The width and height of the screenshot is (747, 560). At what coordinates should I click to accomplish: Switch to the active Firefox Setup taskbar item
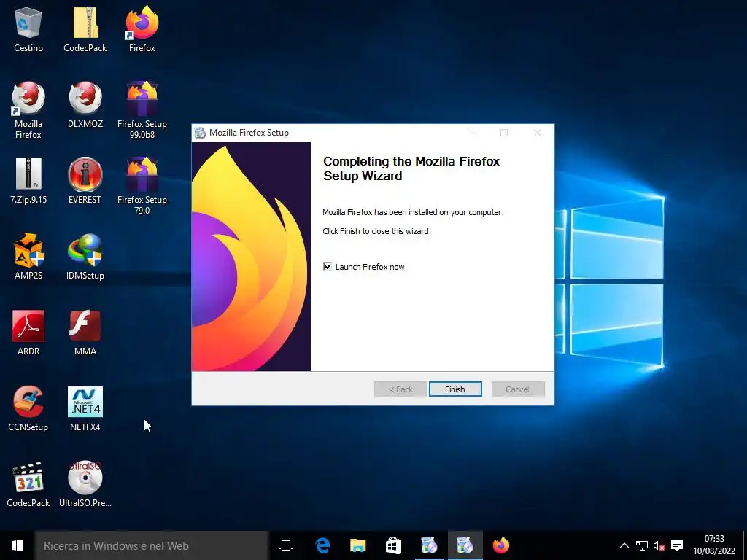tap(465, 545)
